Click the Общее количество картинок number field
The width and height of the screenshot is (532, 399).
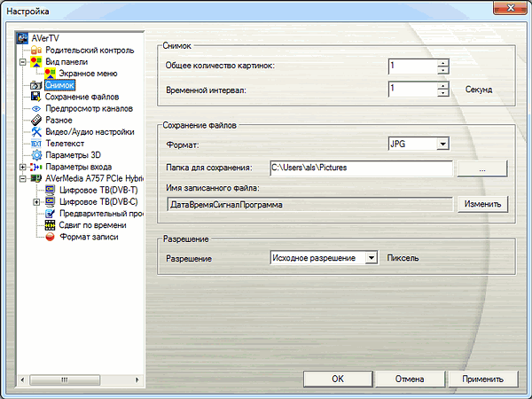tap(413, 66)
